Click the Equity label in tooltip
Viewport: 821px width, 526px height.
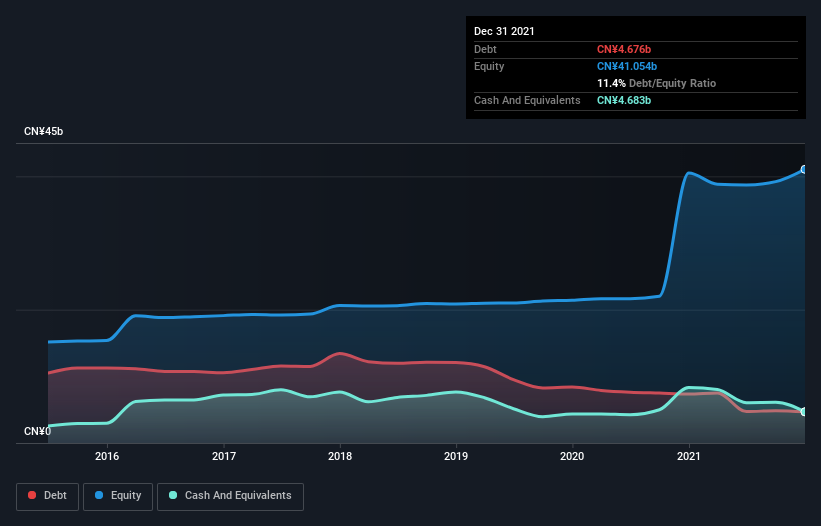[489, 66]
